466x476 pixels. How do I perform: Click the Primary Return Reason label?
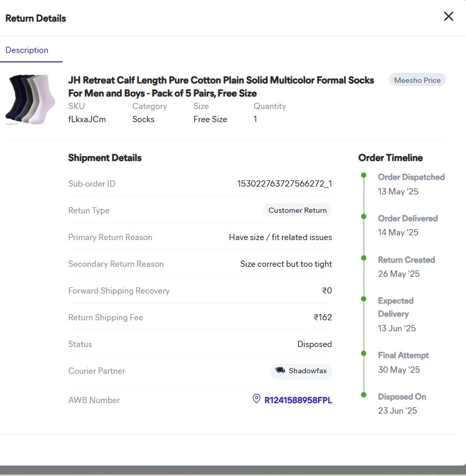coord(110,237)
